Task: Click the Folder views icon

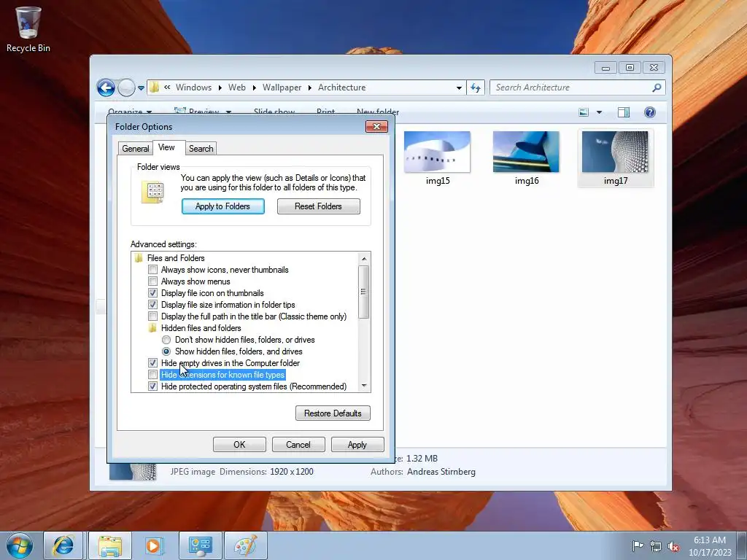Action: pyautogui.click(x=153, y=192)
